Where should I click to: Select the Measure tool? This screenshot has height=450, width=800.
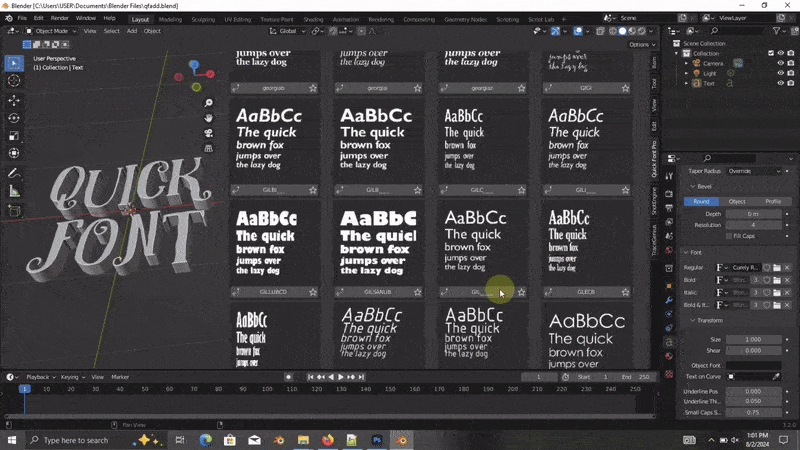point(14,191)
